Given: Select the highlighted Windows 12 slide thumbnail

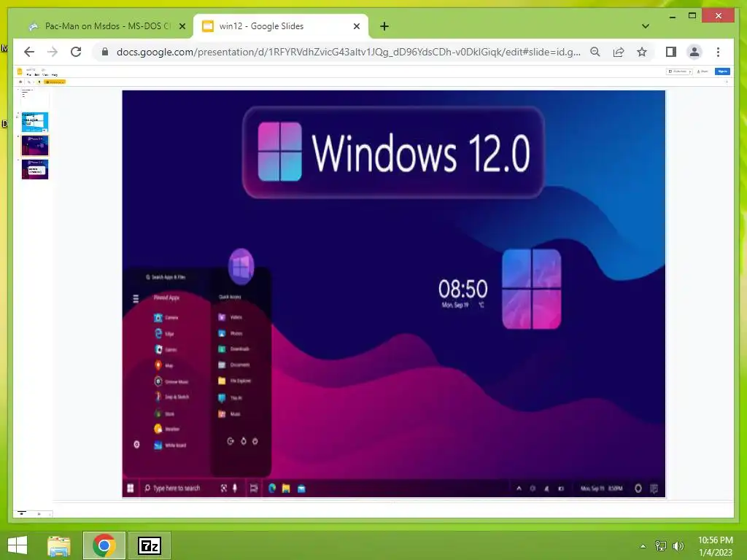Looking at the screenshot, I should (35, 146).
